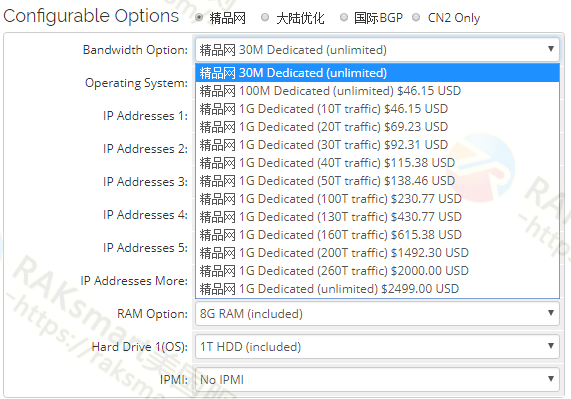Choose 1G Dedicated (130T traffic) $430.77 option
Screen dimensions: 571x399
click(377, 217)
